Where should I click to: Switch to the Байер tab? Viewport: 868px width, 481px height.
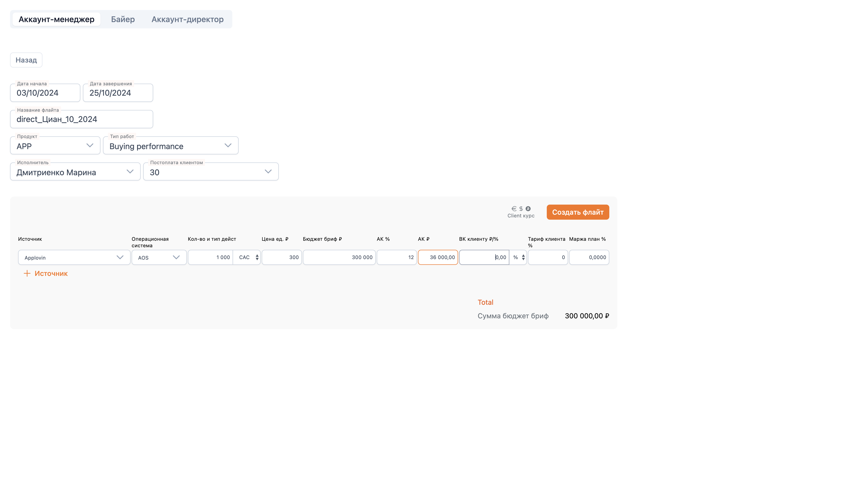pos(123,19)
